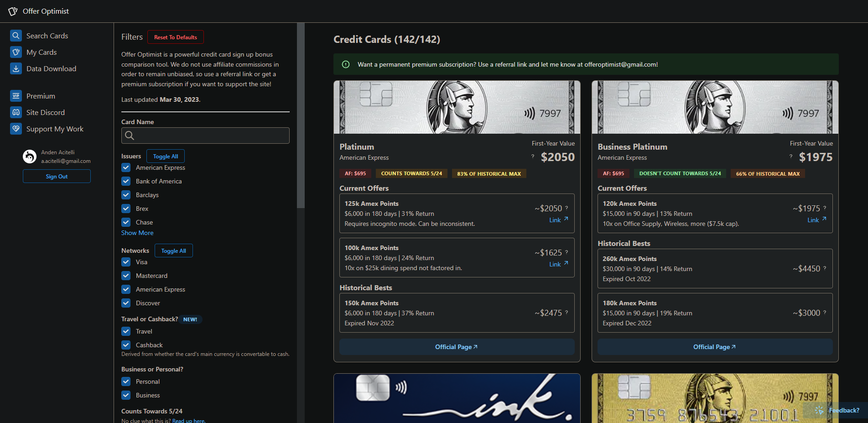Viewport: 868px width, 423px height.
Task: Click the Feedback sparkle icon
Action: (x=819, y=410)
